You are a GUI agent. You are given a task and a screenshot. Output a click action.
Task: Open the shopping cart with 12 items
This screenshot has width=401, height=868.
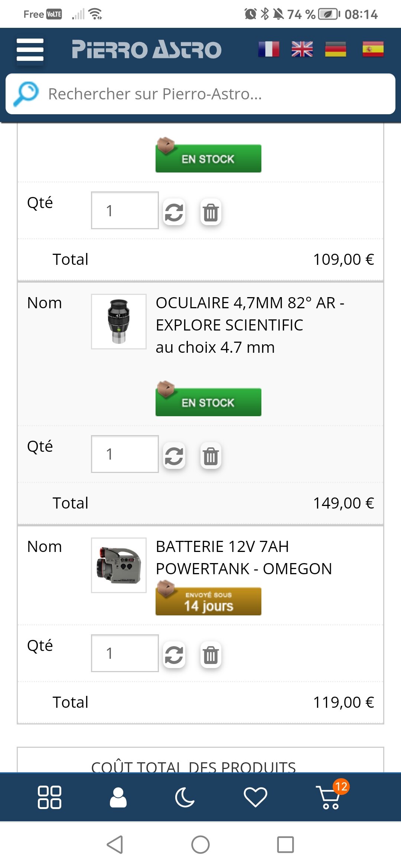coord(329,797)
